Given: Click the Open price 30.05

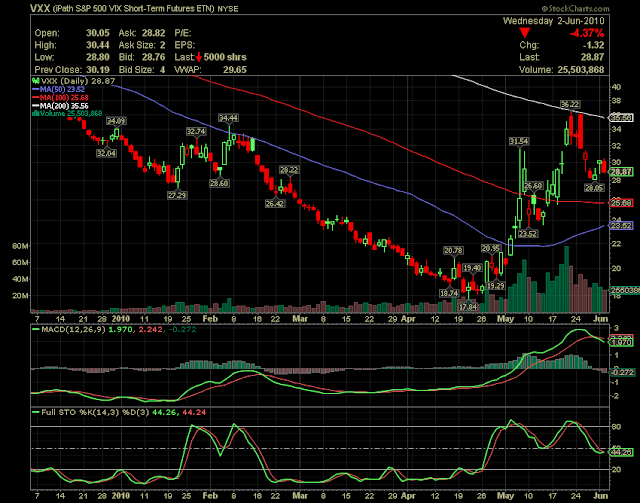Looking at the screenshot, I should (98, 33).
